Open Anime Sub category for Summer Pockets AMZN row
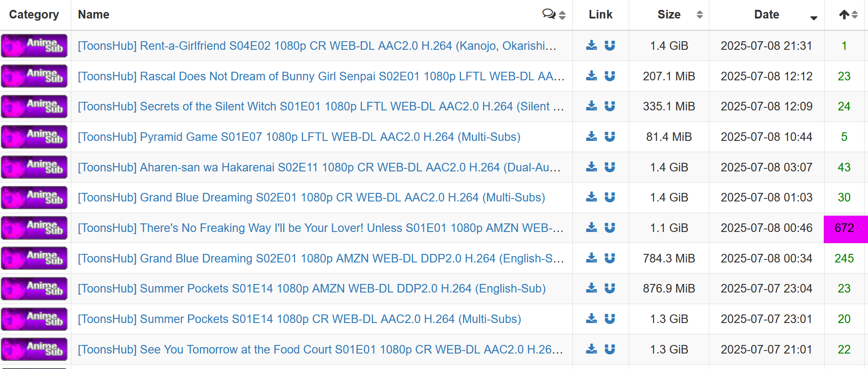This screenshot has width=868, height=369. point(34,288)
